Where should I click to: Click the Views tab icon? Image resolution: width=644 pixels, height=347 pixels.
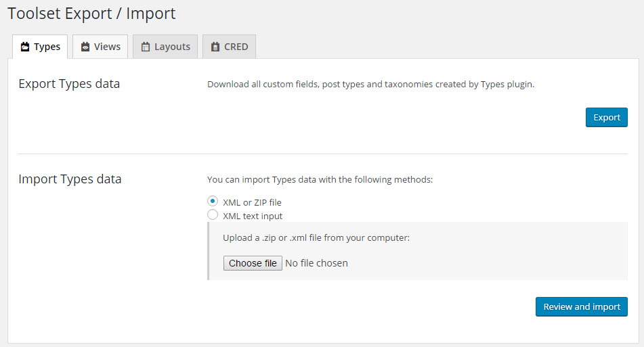point(85,47)
